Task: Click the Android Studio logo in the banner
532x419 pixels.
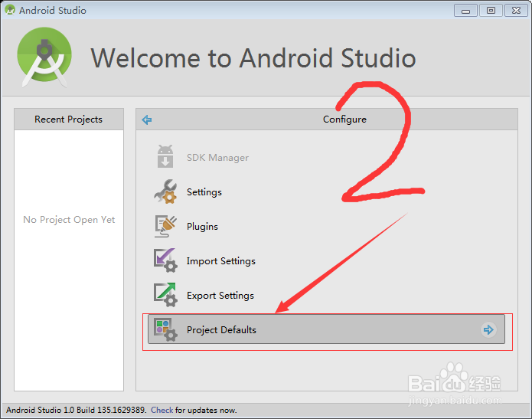Action: [44, 57]
